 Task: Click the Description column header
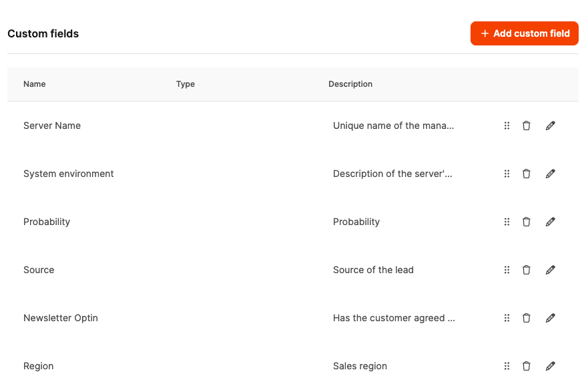tap(350, 84)
